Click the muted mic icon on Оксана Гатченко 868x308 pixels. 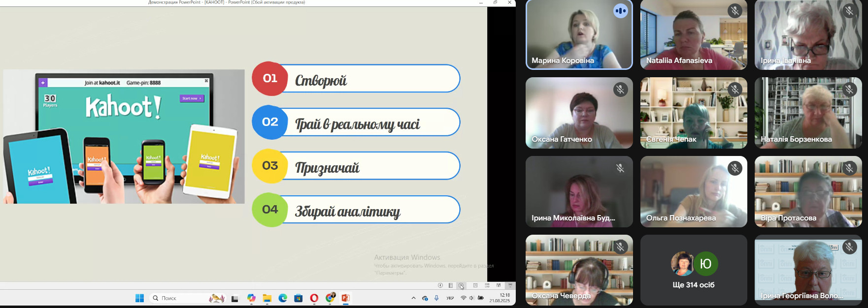click(620, 90)
